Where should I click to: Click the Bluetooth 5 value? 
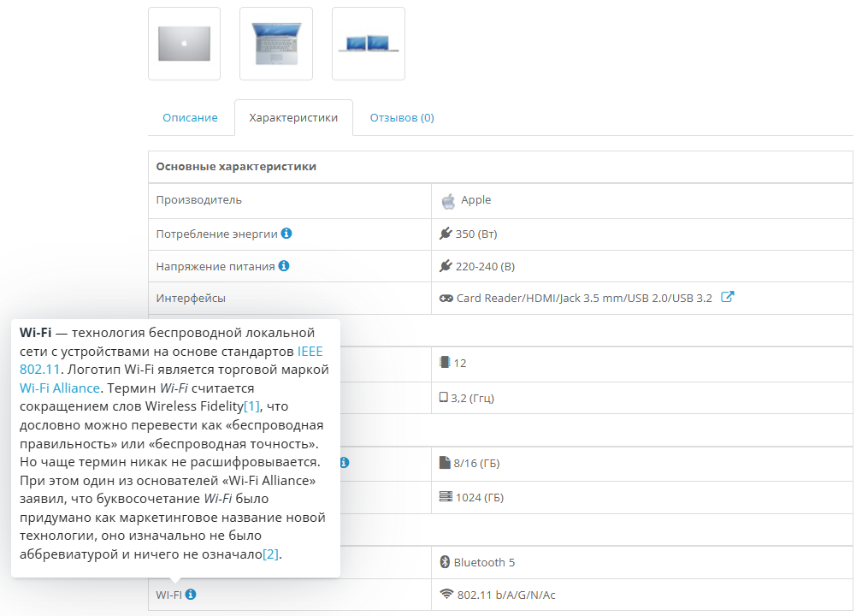coord(484,562)
